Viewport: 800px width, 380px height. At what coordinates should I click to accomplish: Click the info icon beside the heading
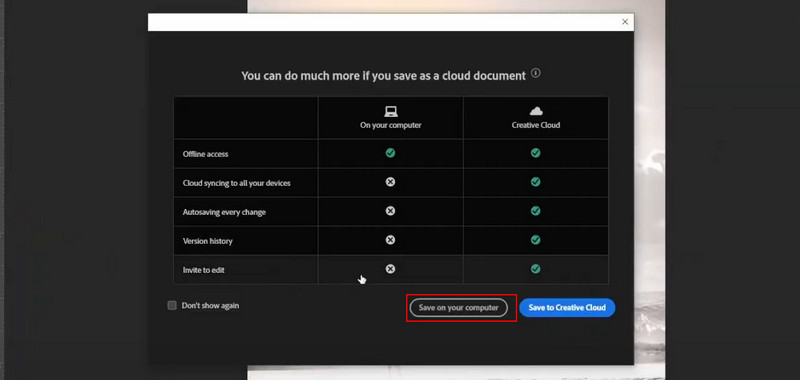point(535,73)
